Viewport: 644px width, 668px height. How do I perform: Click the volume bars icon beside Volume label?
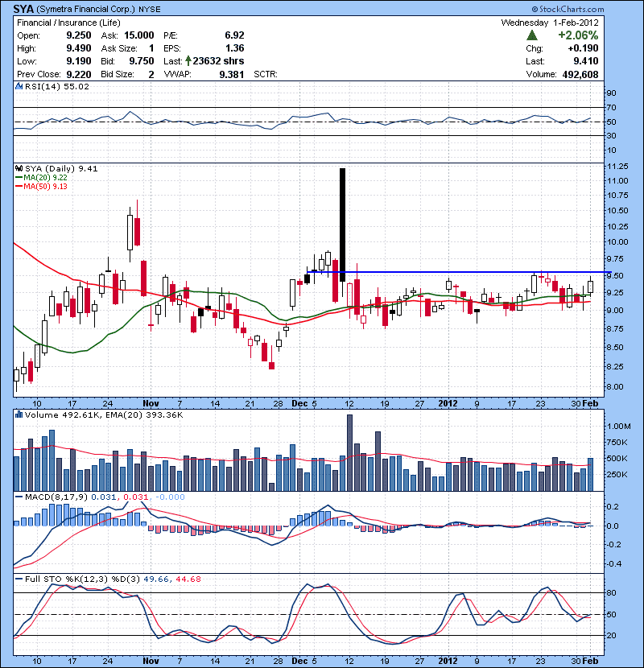pos(19,414)
